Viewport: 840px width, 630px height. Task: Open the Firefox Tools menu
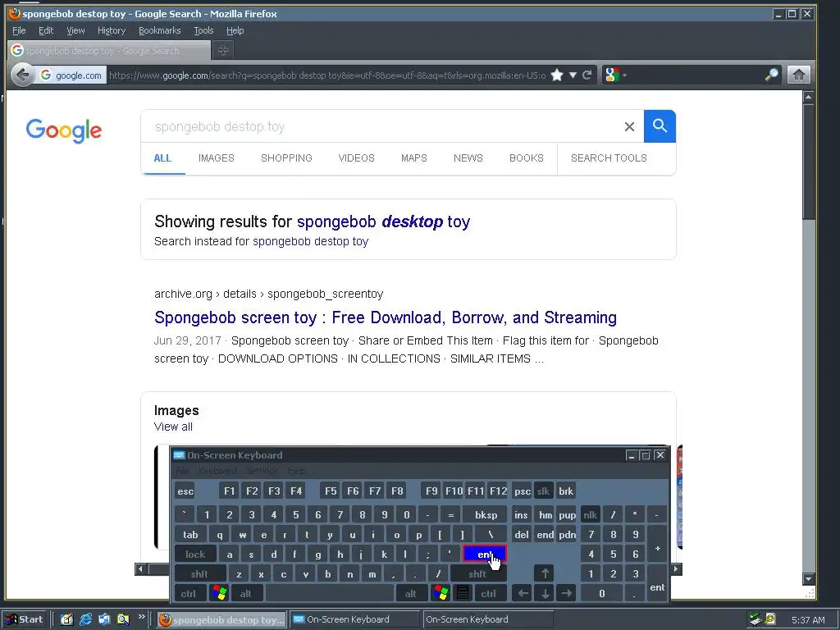[x=203, y=30]
